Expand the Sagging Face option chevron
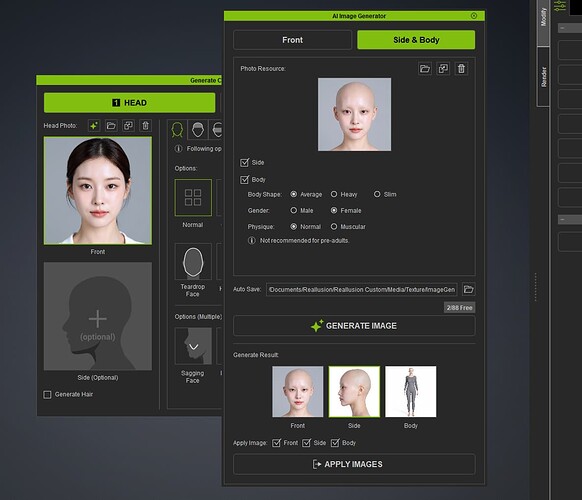 click(194, 347)
